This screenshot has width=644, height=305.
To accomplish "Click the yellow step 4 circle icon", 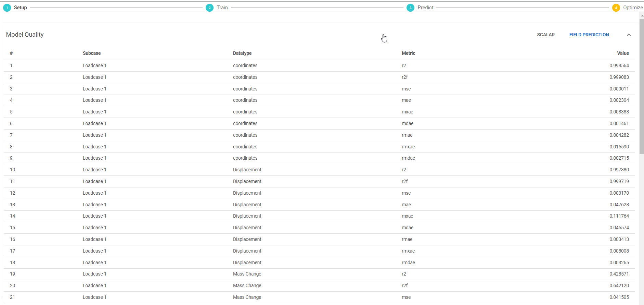I will (616, 8).
